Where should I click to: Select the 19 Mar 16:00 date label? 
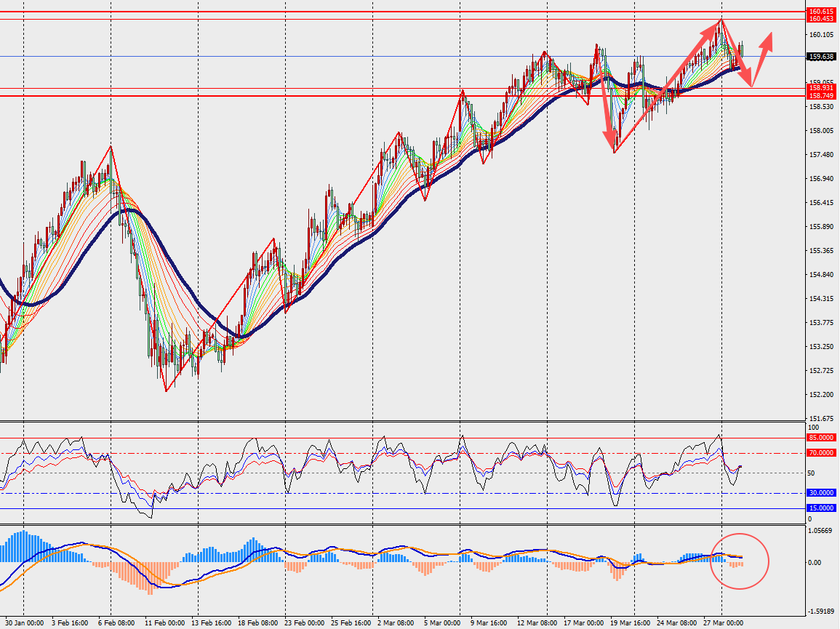pyautogui.click(x=631, y=623)
